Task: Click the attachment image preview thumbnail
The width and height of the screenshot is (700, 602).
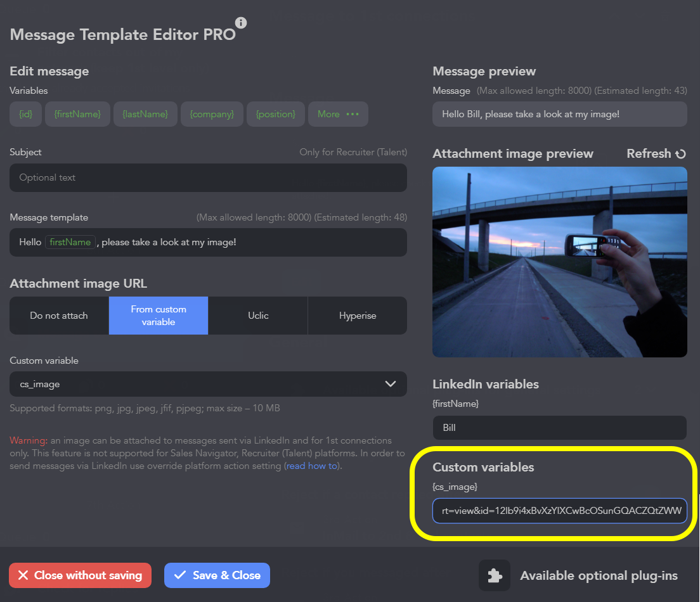Action: point(559,262)
